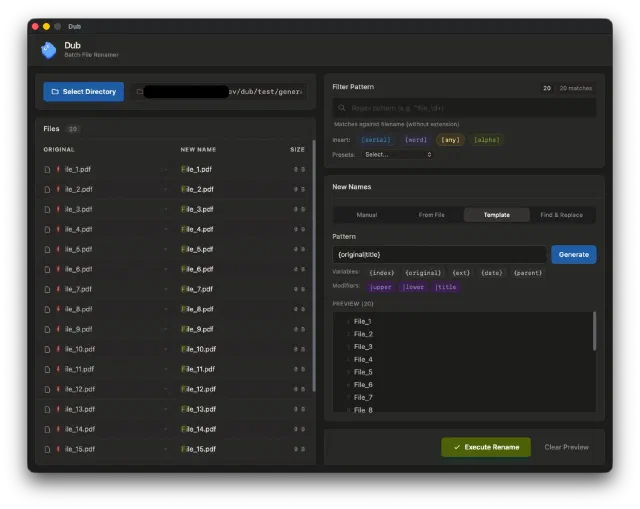Switch to the From File tab

pos(431,215)
